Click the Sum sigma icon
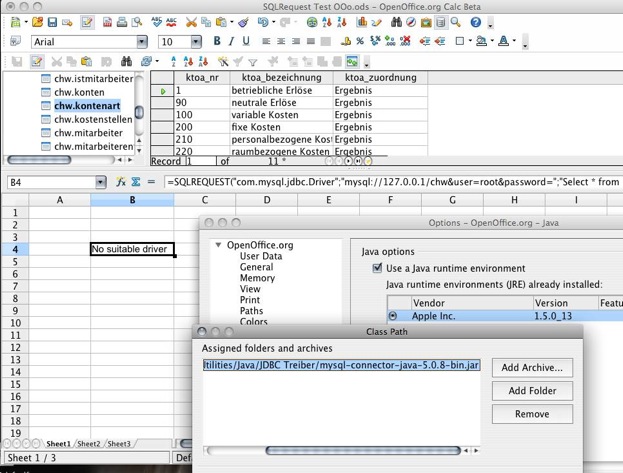The image size is (623, 473). point(136,182)
